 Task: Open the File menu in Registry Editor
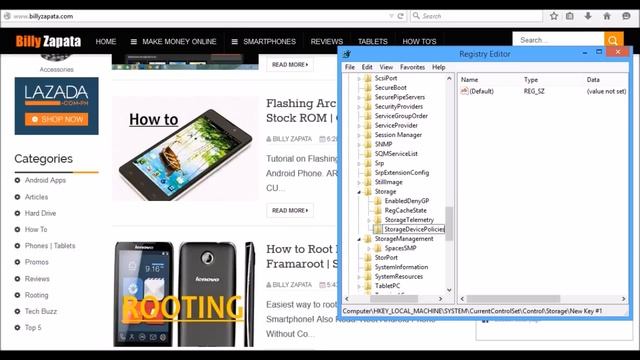click(350, 67)
